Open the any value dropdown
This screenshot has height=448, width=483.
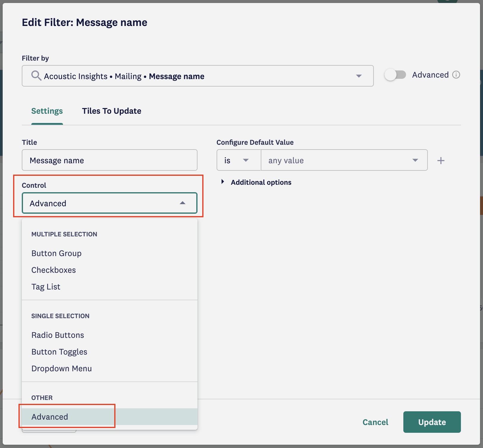tap(343, 160)
